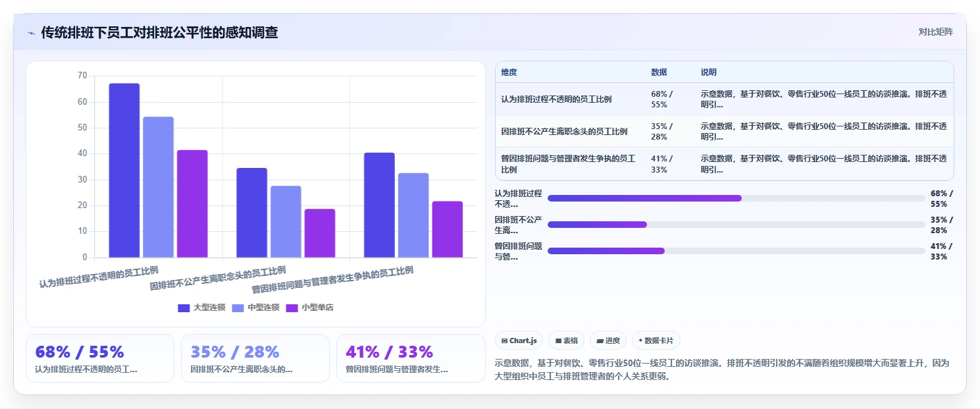Click axis label 因排班不公产生离职念头的员工比例
The height and width of the screenshot is (409, 980).
coord(218,279)
